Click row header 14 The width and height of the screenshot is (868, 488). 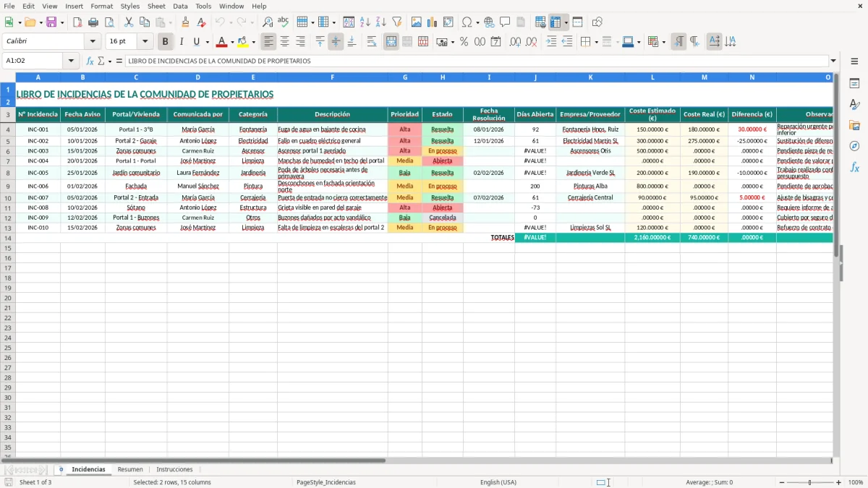click(x=7, y=238)
